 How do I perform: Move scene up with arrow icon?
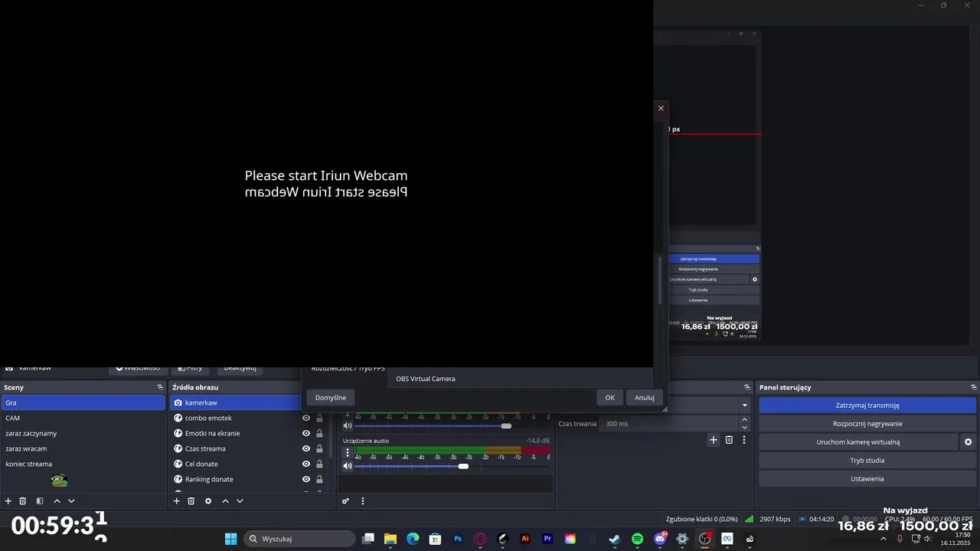[57, 501]
